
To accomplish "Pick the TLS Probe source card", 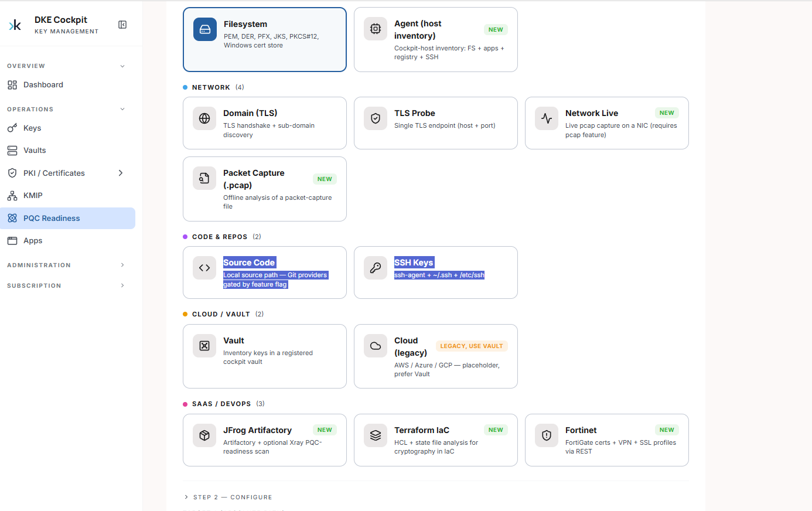I will coord(436,123).
